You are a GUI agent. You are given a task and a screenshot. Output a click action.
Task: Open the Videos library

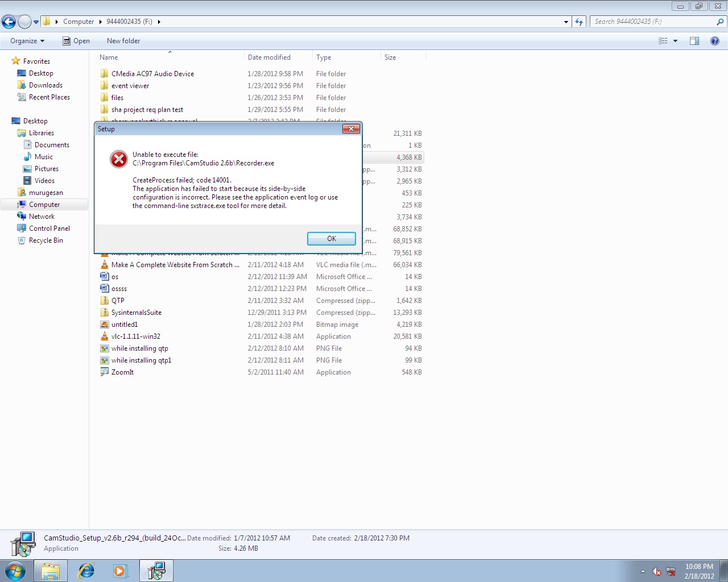tap(44, 181)
